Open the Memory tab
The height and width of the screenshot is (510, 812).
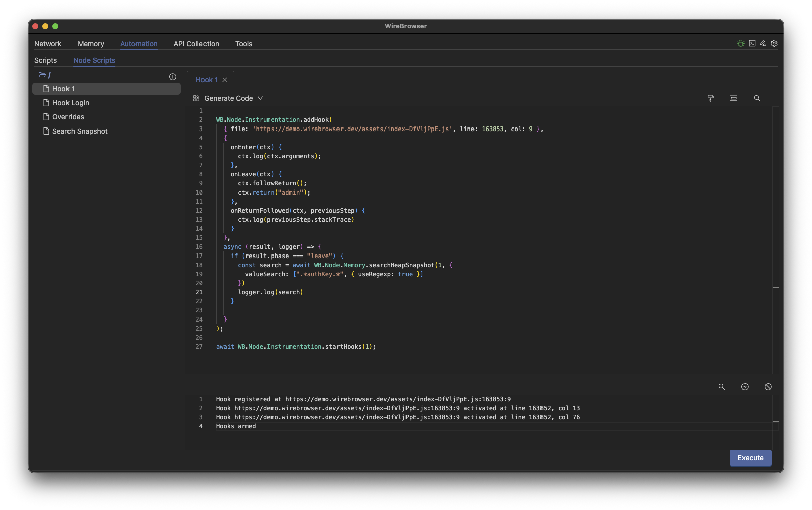[91, 44]
